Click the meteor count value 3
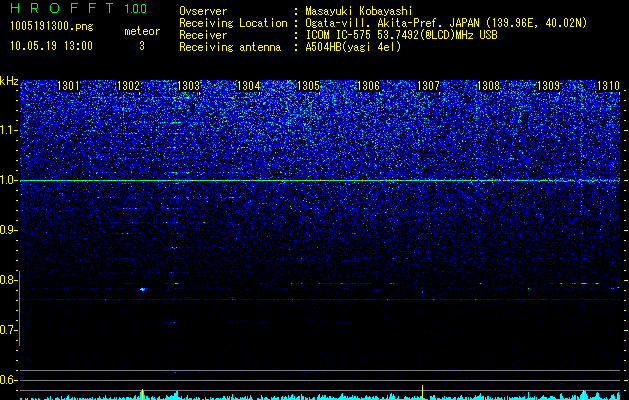 pyautogui.click(x=142, y=46)
